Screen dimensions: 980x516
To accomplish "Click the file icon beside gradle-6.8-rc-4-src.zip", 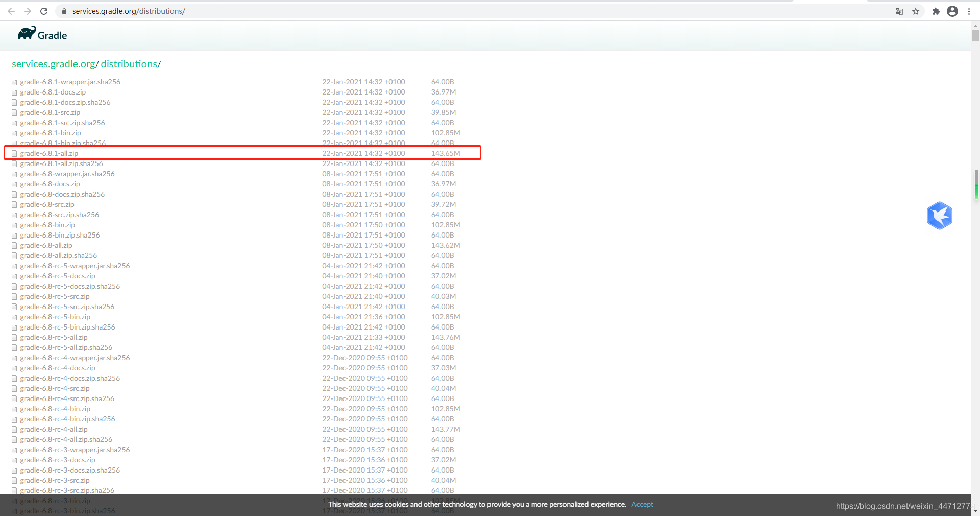I will pyautogui.click(x=14, y=388).
